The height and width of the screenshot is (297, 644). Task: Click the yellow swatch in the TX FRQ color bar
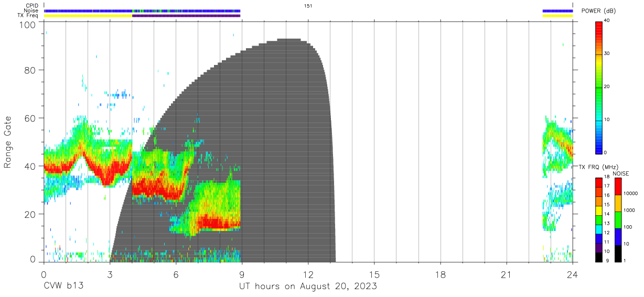coord(599,211)
